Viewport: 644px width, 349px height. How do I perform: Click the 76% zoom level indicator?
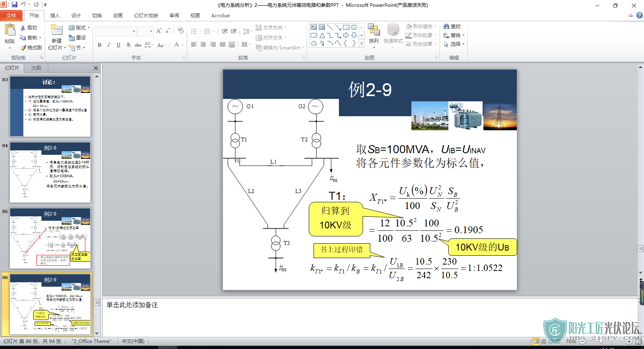click(x=571, y=341)
